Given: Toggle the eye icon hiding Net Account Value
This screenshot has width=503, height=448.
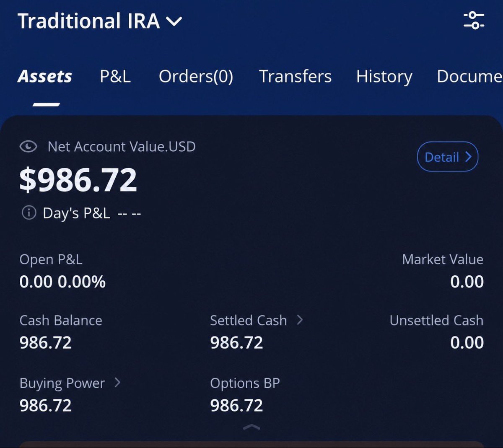Looking at the screenshot, I should coord(28,147).
